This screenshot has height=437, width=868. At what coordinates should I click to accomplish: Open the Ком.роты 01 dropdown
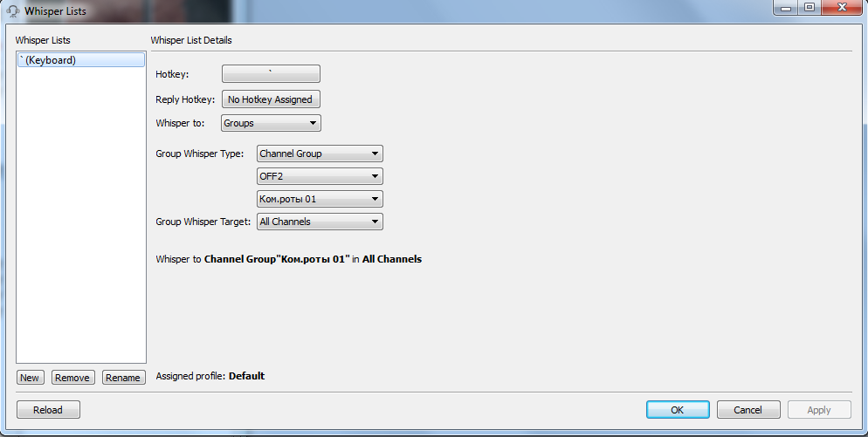tap(320, 199)
